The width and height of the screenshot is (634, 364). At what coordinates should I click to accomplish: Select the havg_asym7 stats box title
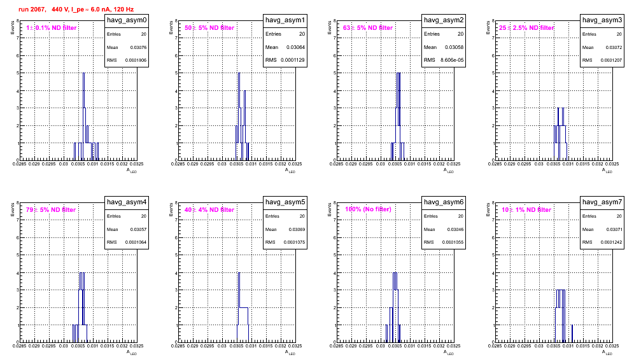click(x=602, y=202)
